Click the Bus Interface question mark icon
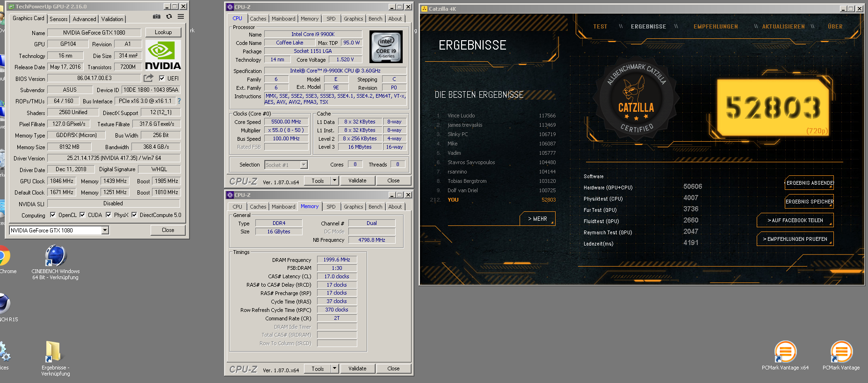Image resolution: width=868 pixels, height=383 pixels. click(179, 101)
